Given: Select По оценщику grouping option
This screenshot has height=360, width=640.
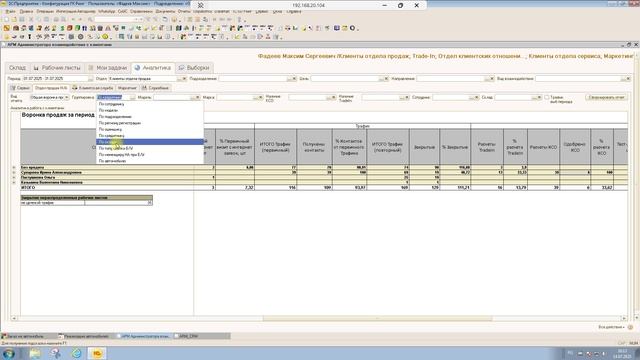Looking at the screenshot, I should 150,129.
